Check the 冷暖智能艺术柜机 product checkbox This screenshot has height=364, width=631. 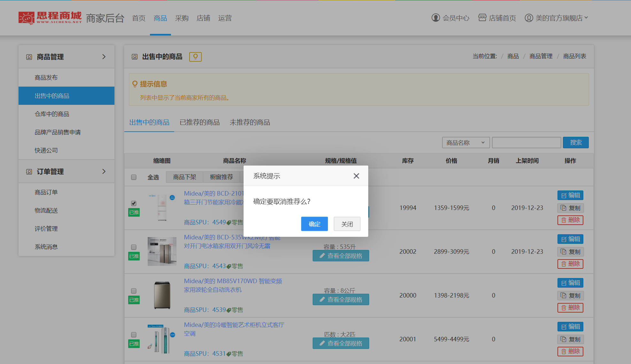tap(134, 335)
